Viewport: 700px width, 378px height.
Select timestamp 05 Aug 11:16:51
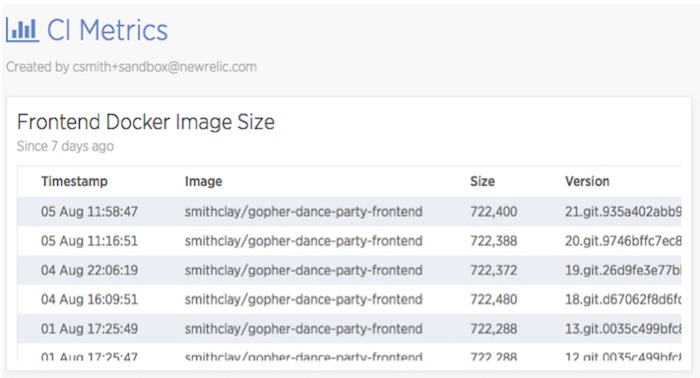click(x=89, y=241)
